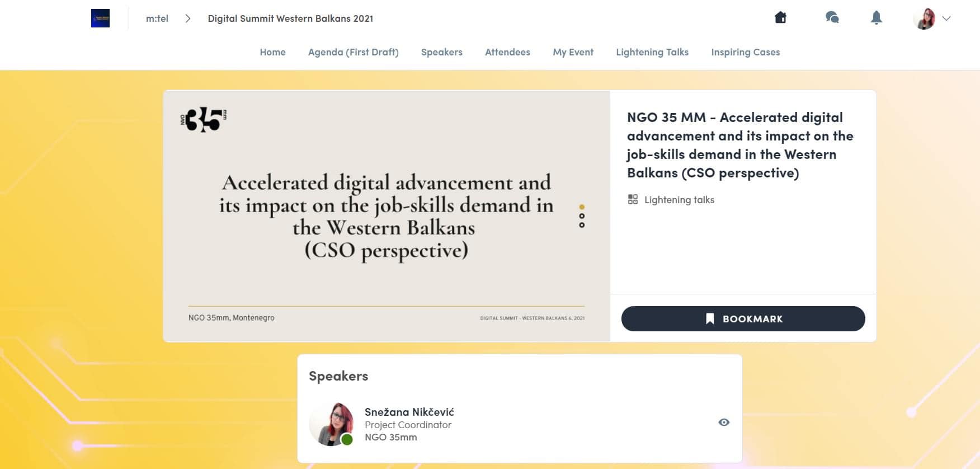
Task: Select the Lightening talks category label
Action: click(679, 200)
